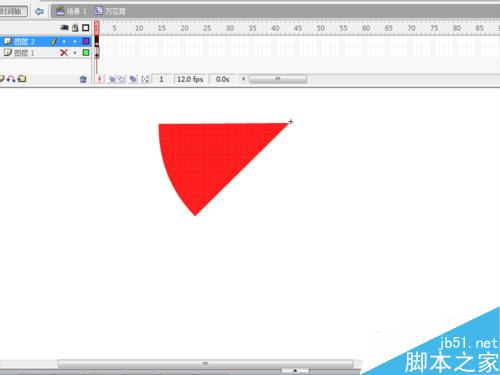Click frame 50 on the timeline ruler
500x375 pixels.
(320, 28)
